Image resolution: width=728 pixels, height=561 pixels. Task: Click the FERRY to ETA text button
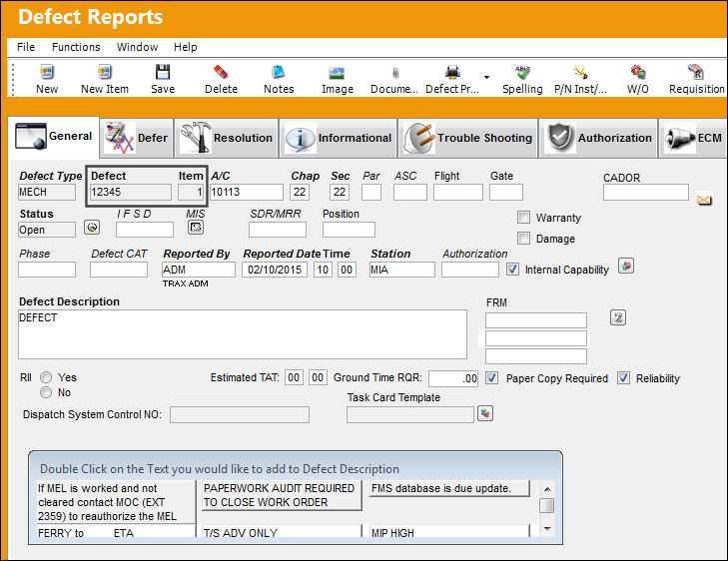point(116,532)
